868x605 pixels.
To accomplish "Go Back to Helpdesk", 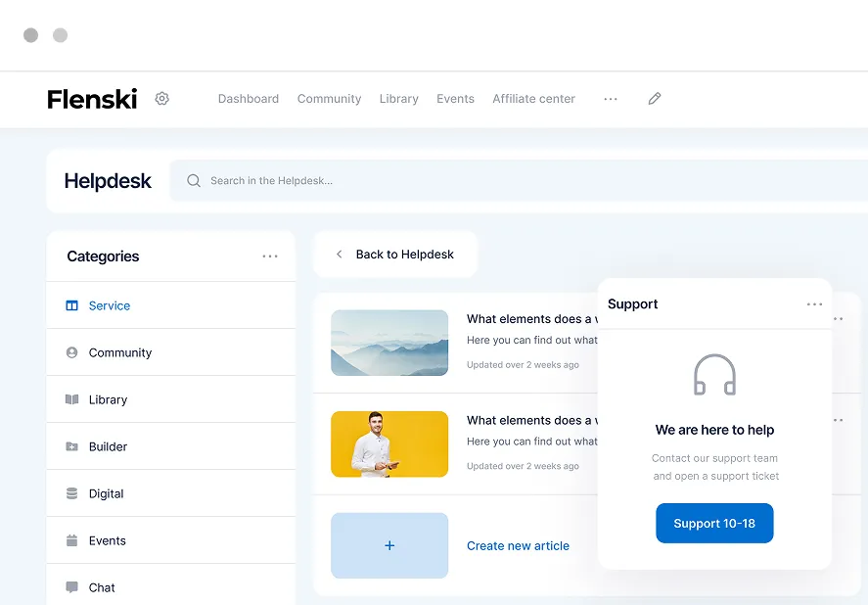I will 395,255.
